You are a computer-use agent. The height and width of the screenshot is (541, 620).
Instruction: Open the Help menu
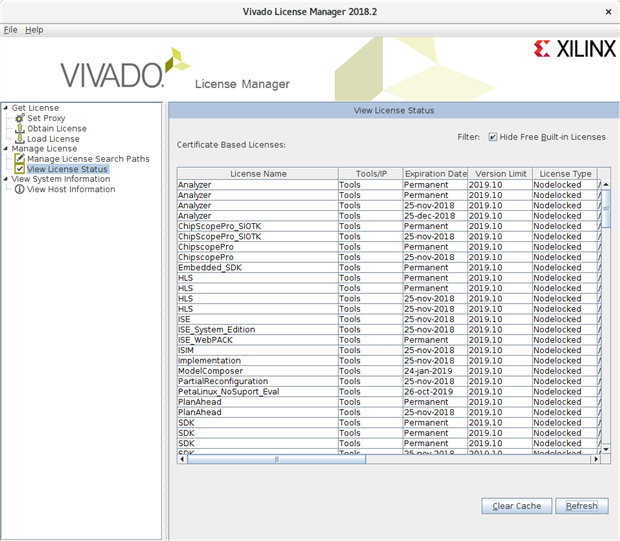tap(34, 30)
